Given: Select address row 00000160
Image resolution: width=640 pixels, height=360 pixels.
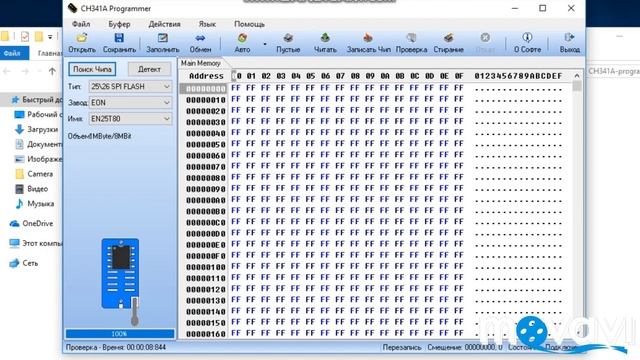Looking at the screenshot, I should [206, 334].
